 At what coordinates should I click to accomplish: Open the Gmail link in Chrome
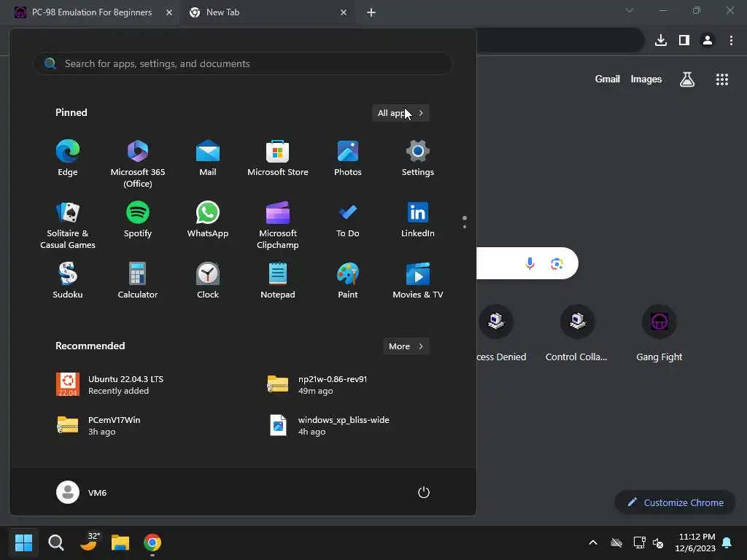click(x=607, y=79)
